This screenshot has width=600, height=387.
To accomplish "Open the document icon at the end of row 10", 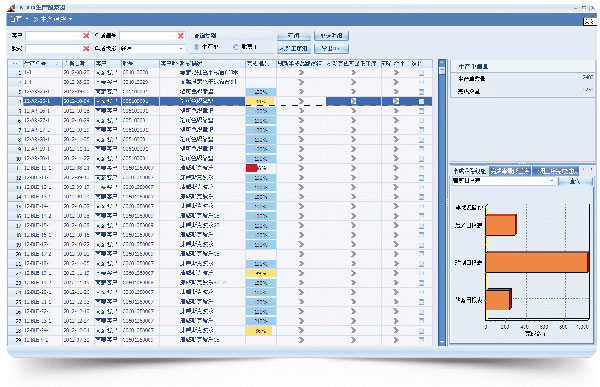I will (421, 158).
